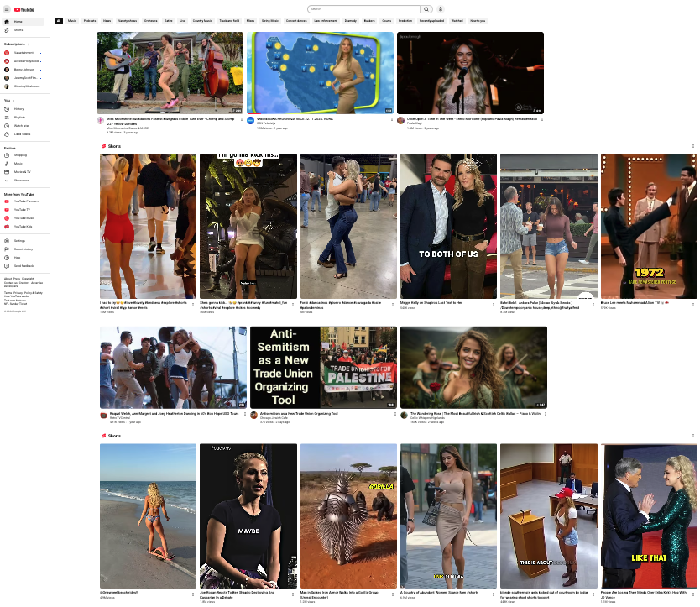Image resolution: width=700 pixels, height=607 pixels.
Task: Click the search magnifier button
Action: point(426,9)
